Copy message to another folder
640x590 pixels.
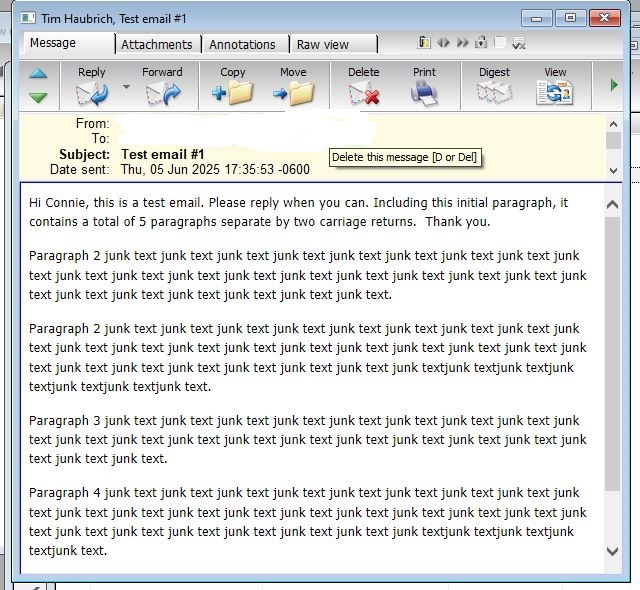pyautogui.click(x=232, y=93)
